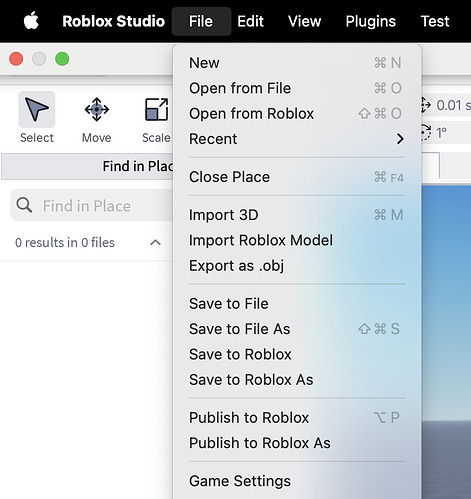This screenshot has width=471, height=499.
Task: Open the Plugins menu
Action: coord(371,21)
